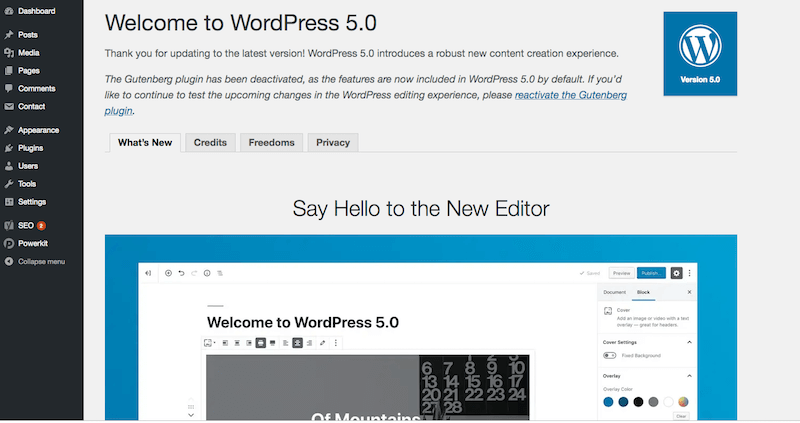Click the Preview button in the editor
Viewport: 800px width, 423px height.
(x=621, y=273)
